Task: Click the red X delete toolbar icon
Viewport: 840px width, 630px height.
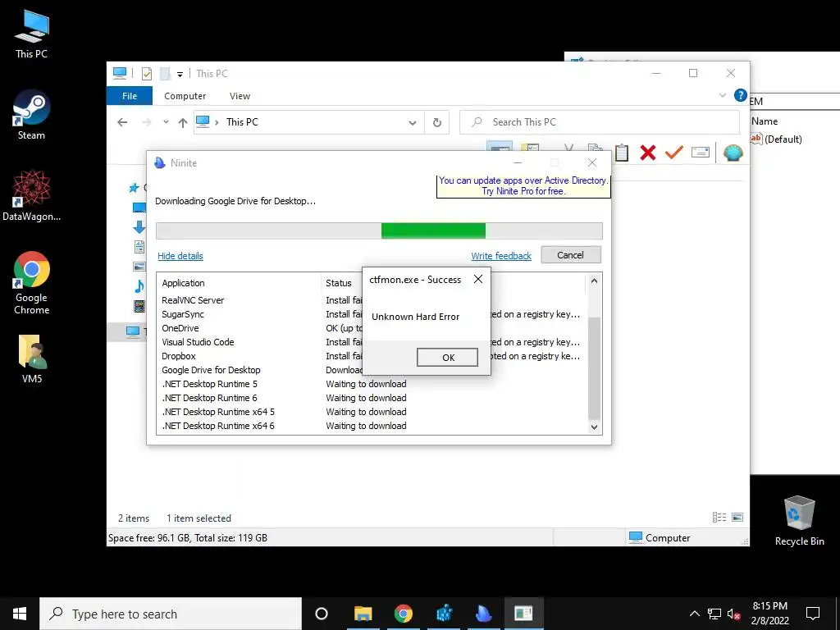Action: (648, 153)
